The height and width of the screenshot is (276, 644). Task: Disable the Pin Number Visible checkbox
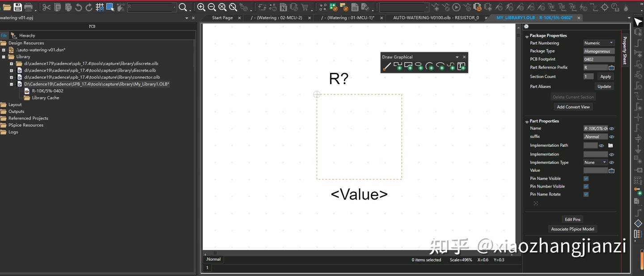click(585, 186)
